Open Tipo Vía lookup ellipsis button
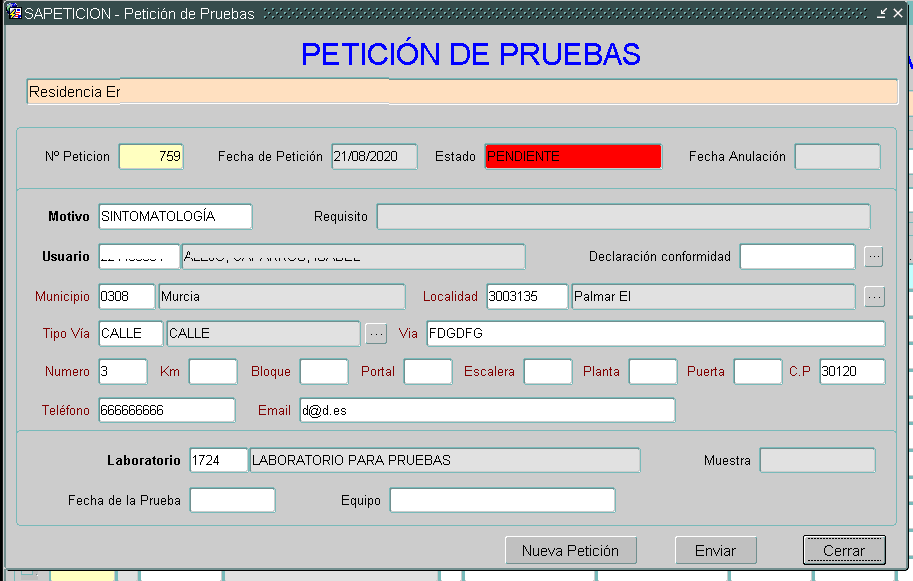The width and height of the screenshot is (913, 581). pyautogui.click(x=375, y=333)
